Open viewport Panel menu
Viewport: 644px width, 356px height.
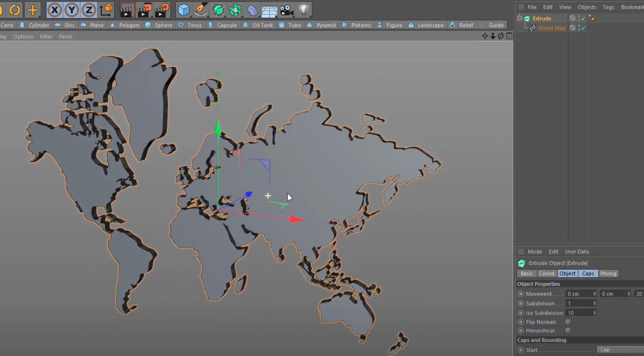(65, 36)
